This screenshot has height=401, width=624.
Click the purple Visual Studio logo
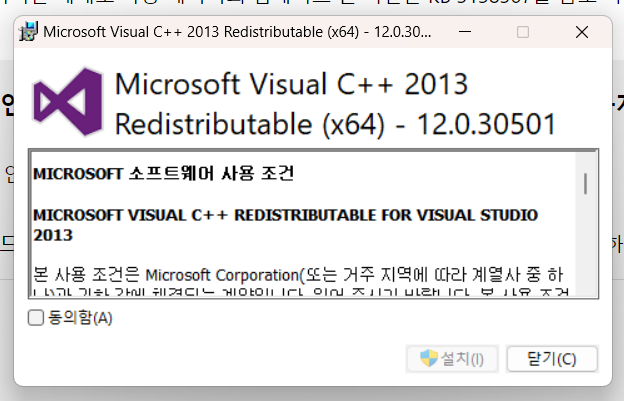point(68,102)
